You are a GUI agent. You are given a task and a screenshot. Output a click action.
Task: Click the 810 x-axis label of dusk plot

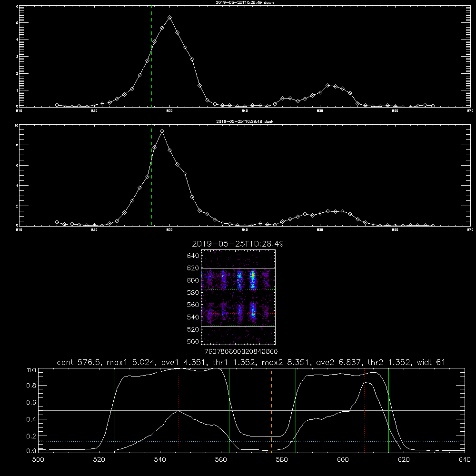point(19,230)
